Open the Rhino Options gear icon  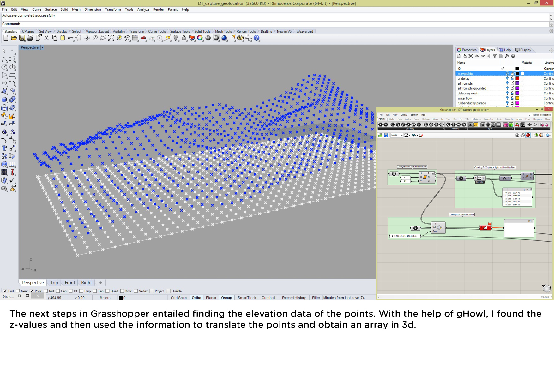click(x=240, y=38)
